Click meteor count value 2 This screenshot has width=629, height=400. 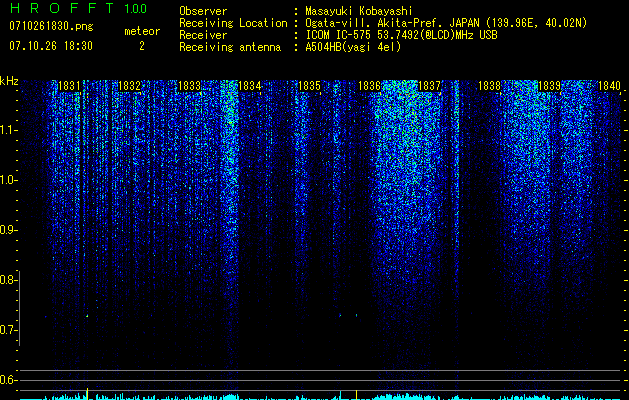click(142, 46)
